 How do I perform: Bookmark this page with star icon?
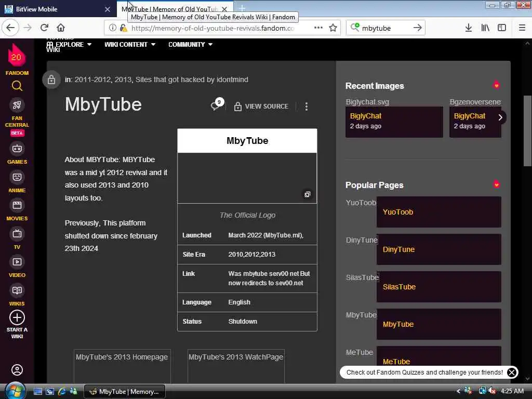coord(333,28)
